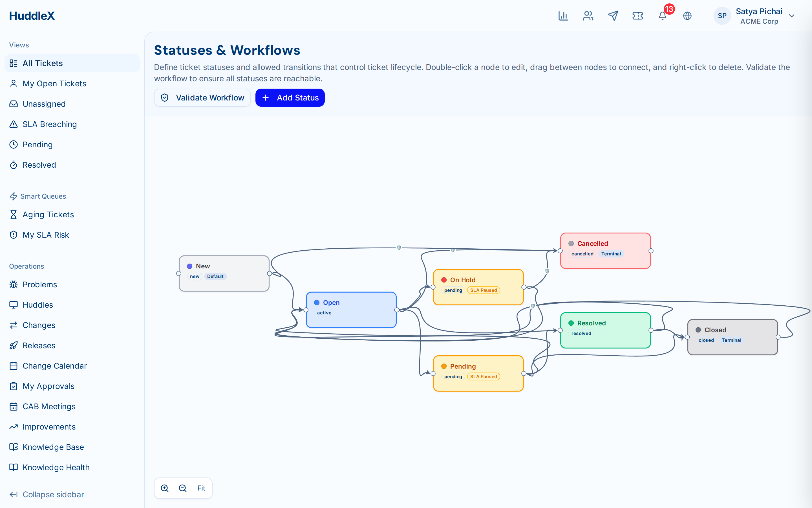Click shield icon on New-to-Cancelled edge
Image resolution: width=812 pixels, height=508 pixels.
point(399,248)
